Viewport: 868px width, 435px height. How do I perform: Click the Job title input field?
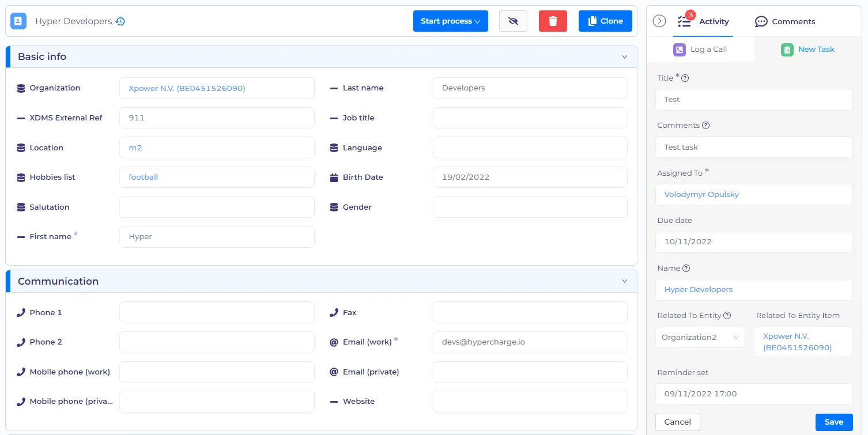pyautogui.click(x=530, y=118)
